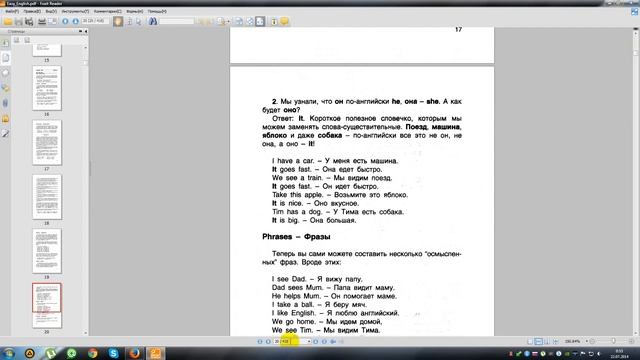The height and width of the screenshot is (360, 640).
Task: Toggle the fit-width button in top toolbar
Action: point(260,21)
